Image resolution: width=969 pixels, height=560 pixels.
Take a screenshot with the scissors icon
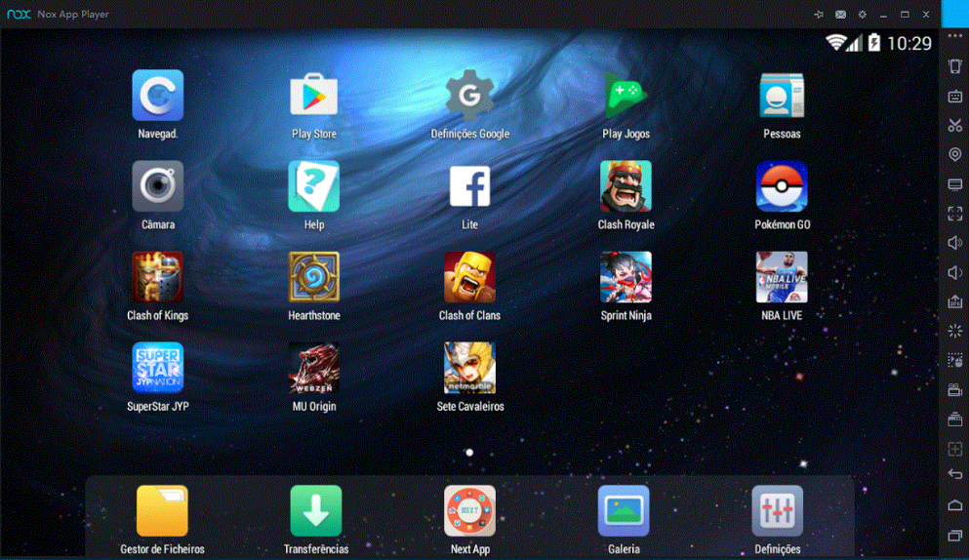click(954, 126)
